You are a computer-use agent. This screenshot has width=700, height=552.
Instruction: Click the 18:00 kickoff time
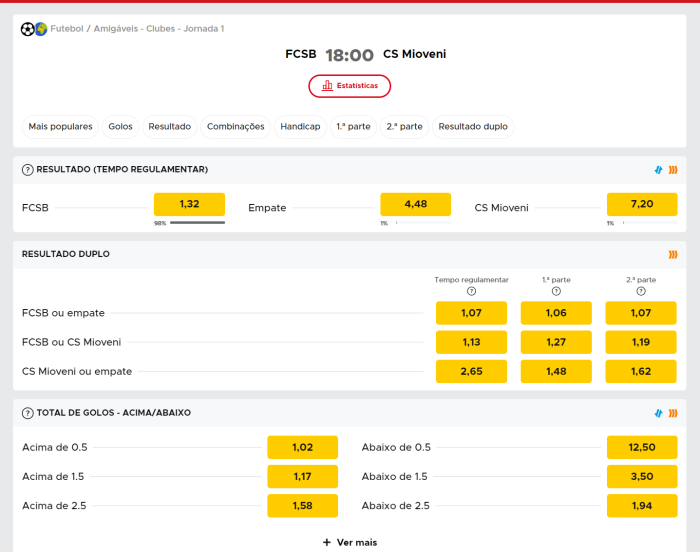[350, 55]
